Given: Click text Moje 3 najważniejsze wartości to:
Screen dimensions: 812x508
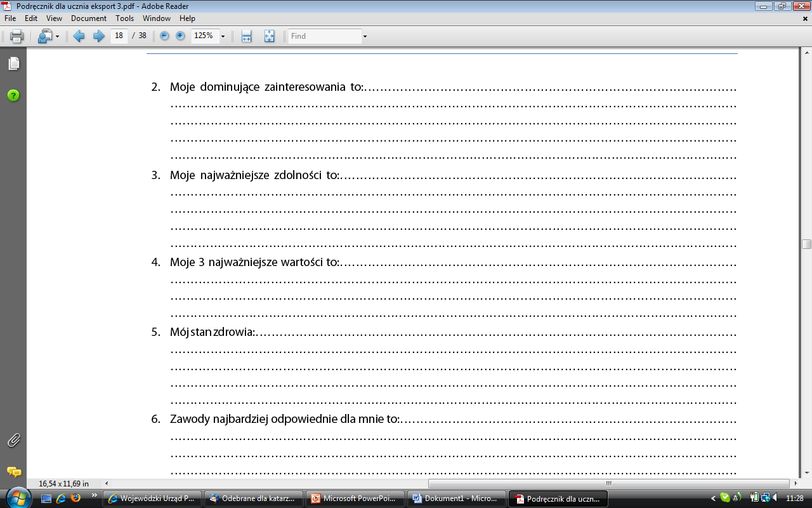Looking at the screenshot, I should [x=255, y=262].
